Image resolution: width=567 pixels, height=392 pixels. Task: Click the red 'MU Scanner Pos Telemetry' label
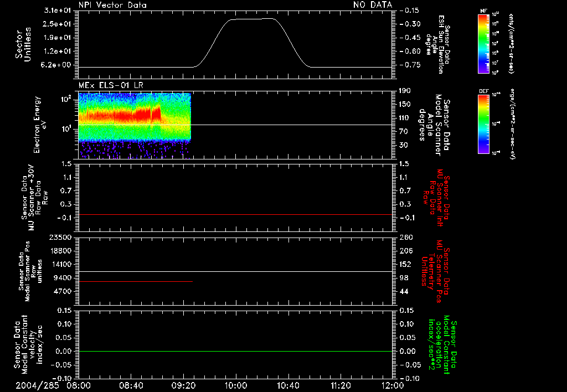[x=436, y=271]
